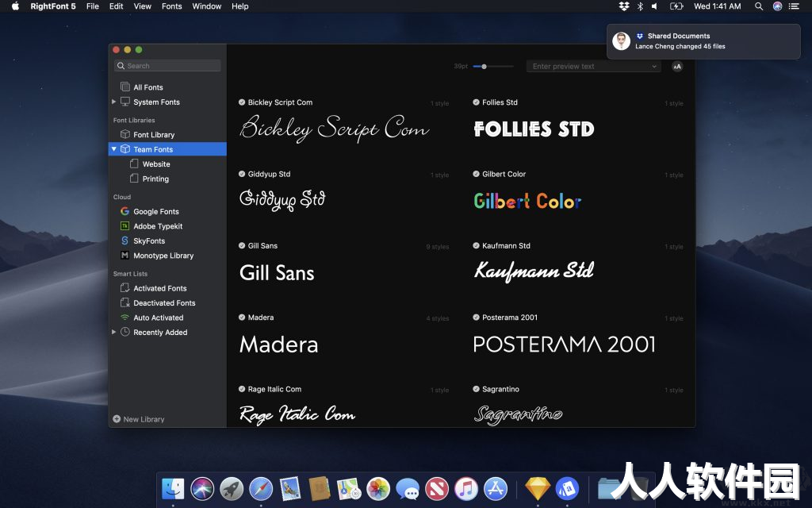Deactivate Kaufmann Std via its checkmark

[x=476, y=245]
